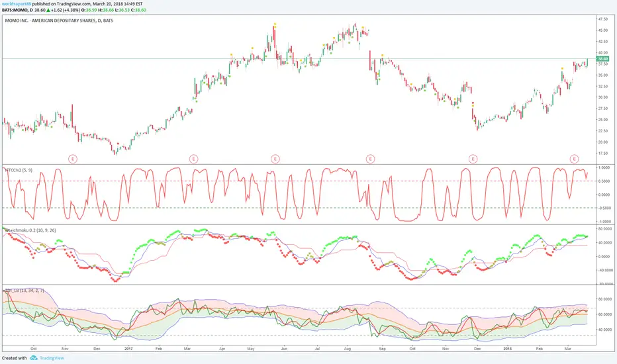
Task: Click the green 38.60 current price label
Action: (x=602, y=59)
